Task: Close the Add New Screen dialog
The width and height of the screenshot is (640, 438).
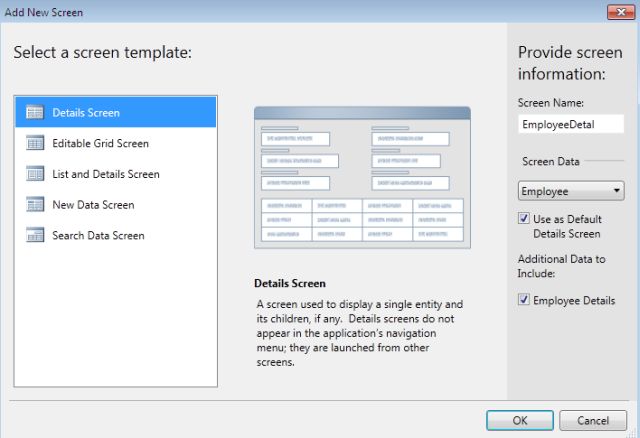Action: [x=617, y=12]
